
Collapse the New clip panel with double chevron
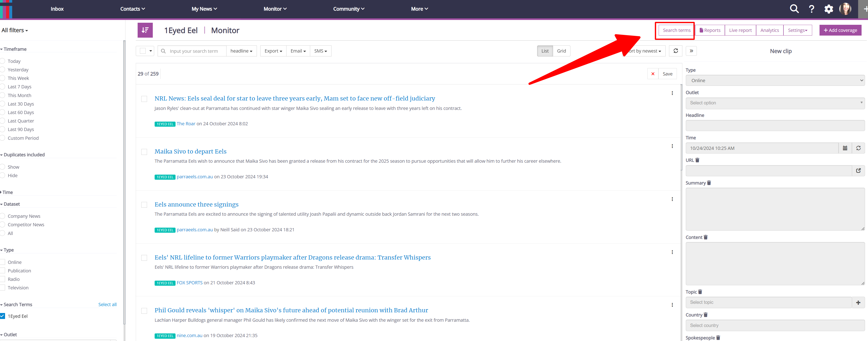pyautogui.click(x=691, y=51)
